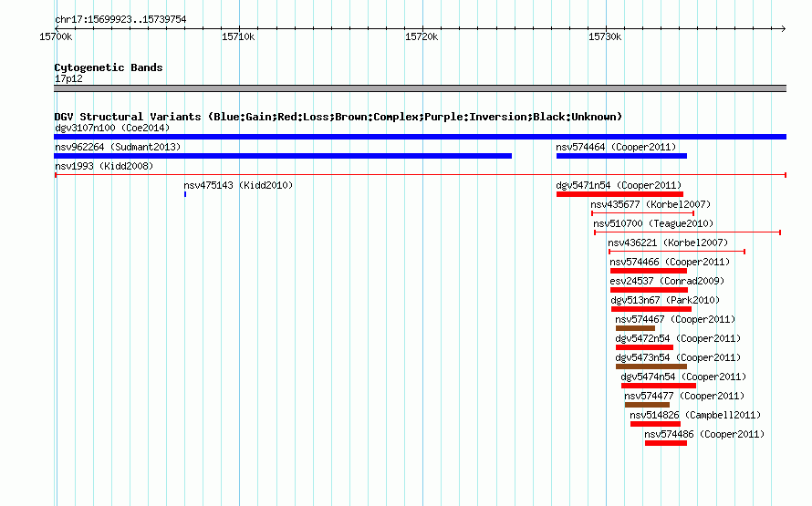812x506 pixels.
Task: Select the nsv1993 (Kidd2008) thin red line
Action: (420, 175)
